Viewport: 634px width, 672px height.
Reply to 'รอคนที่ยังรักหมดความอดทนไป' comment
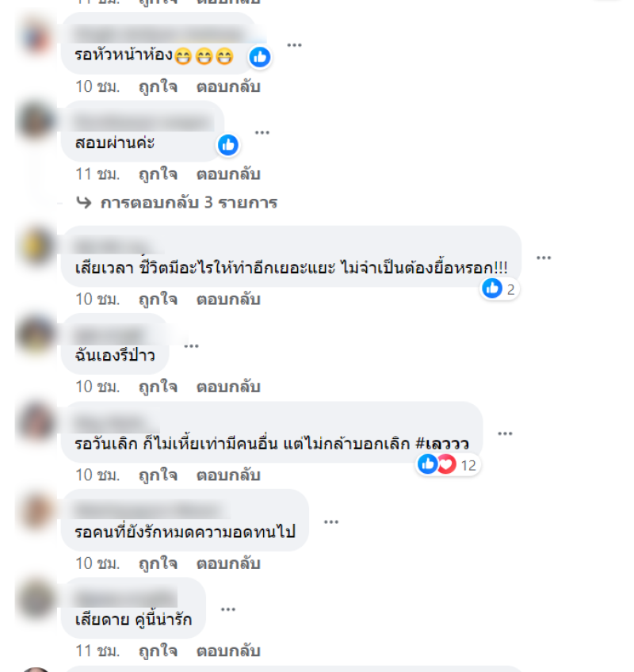point(228,563)
